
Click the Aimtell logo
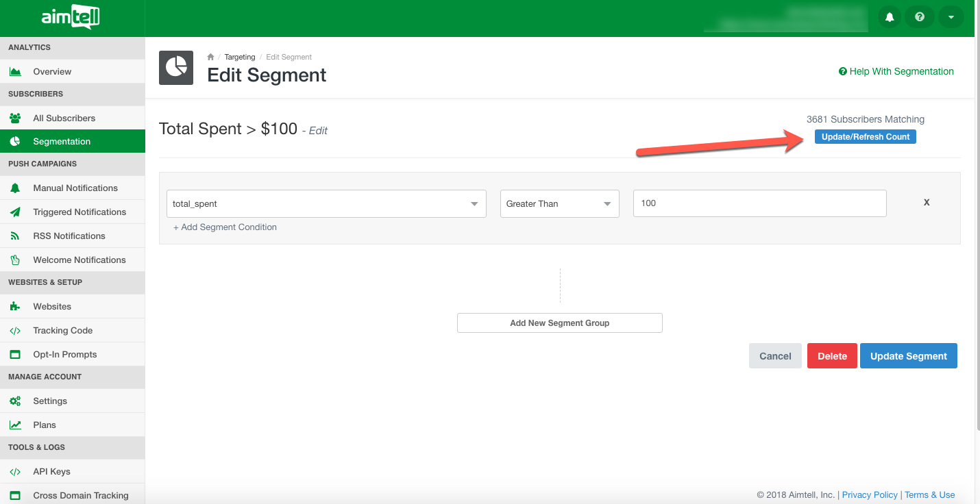[x=71, y=18]
